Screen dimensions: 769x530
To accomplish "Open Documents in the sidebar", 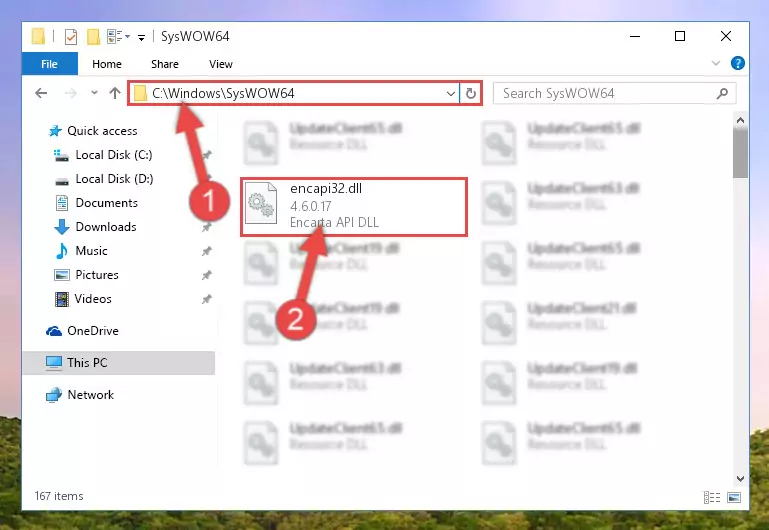I will coord(106,203).
